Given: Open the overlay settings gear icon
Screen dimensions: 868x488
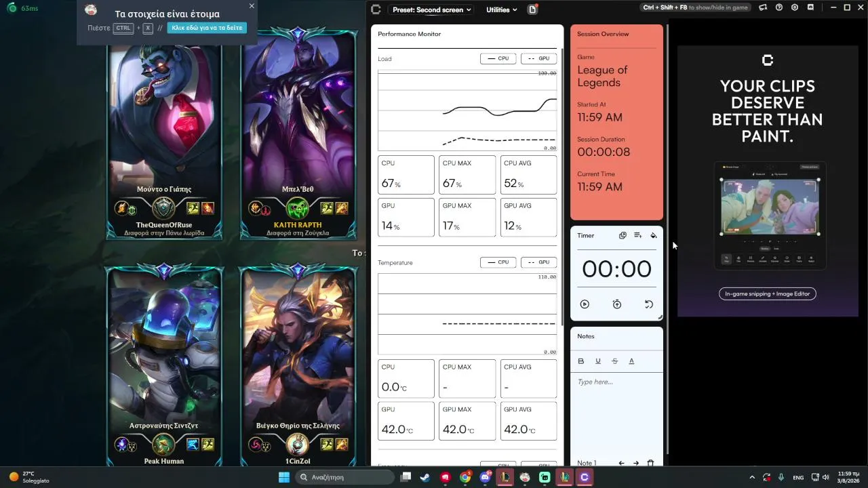Looking at the screenshot, I should (x=795, y=7).
